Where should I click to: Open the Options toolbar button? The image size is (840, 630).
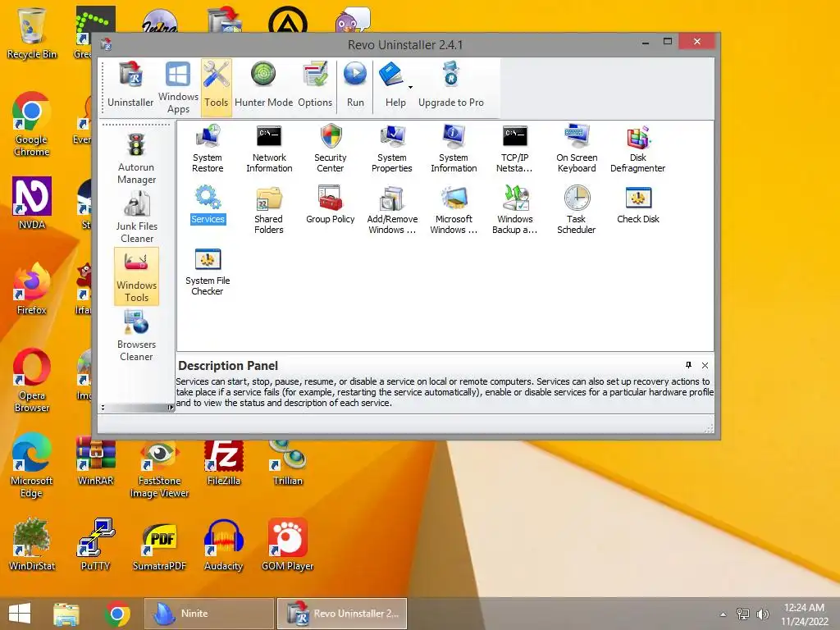point(315,84)
